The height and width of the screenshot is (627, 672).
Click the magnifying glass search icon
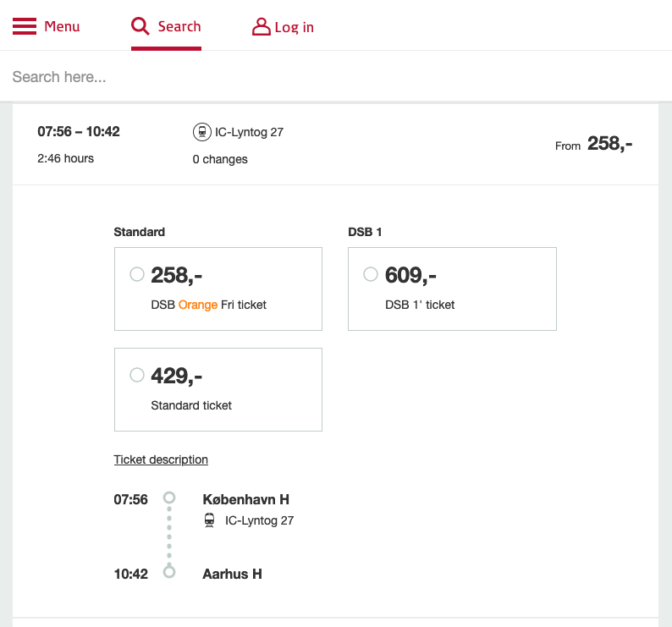[140, 26]
